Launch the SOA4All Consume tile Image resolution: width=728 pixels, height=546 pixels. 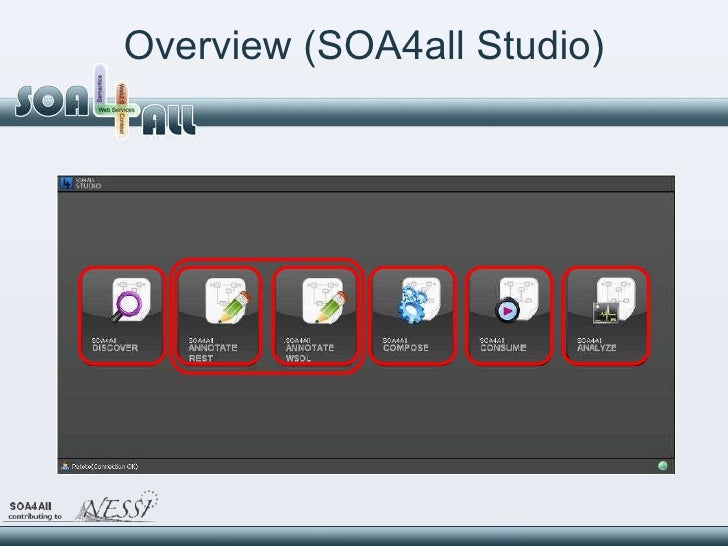point(510,316)
